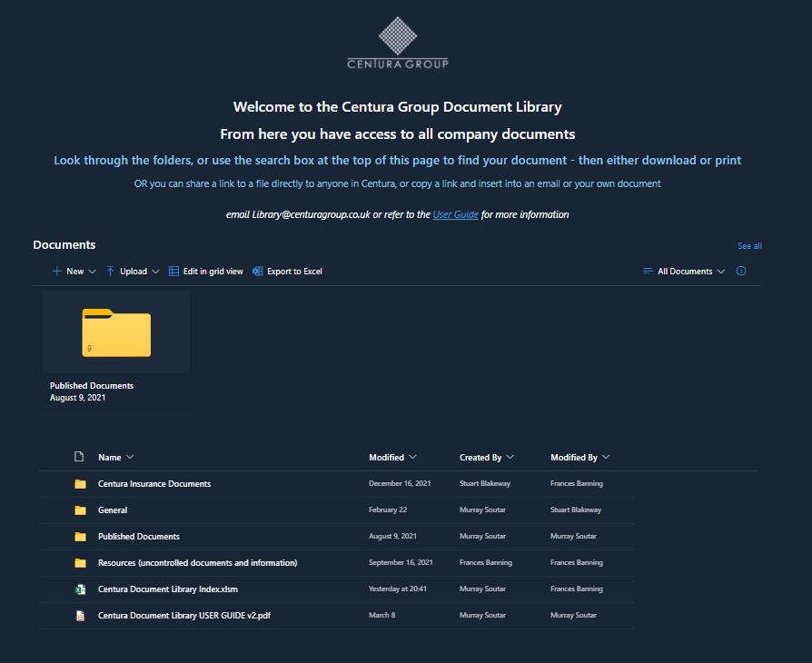Select Edit in grid view
Image resolution: width=812 pixels, height=663 pixels.
coord(205,271)
